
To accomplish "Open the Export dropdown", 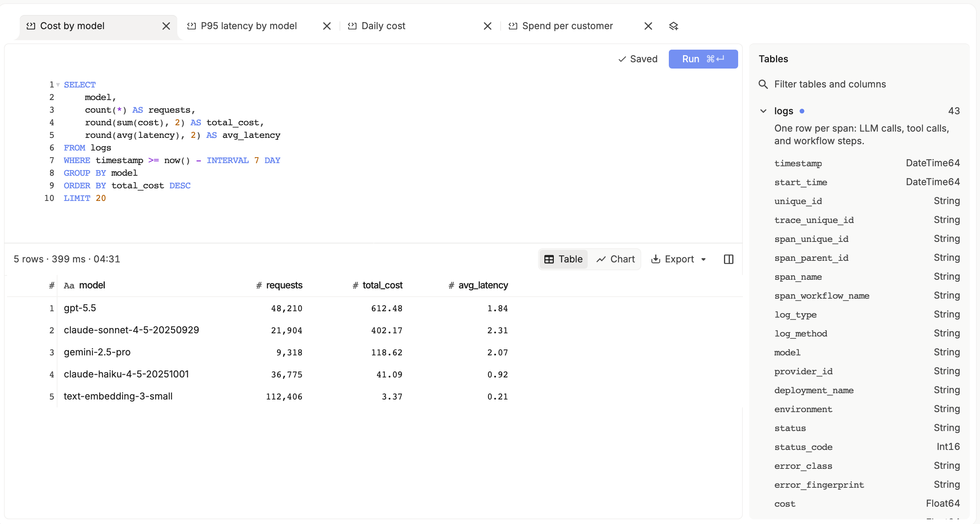I will click(x=679, y=259).
